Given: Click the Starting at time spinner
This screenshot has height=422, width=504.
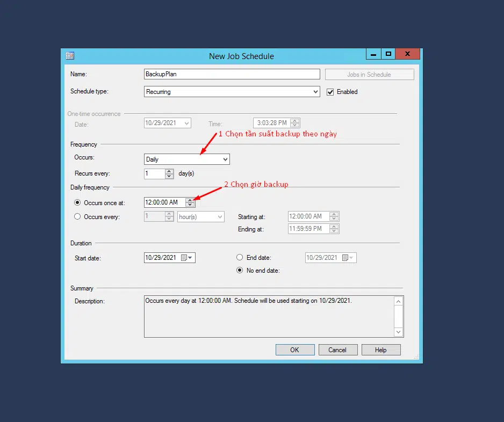Looking at the screenshot, I should [334, 216].
